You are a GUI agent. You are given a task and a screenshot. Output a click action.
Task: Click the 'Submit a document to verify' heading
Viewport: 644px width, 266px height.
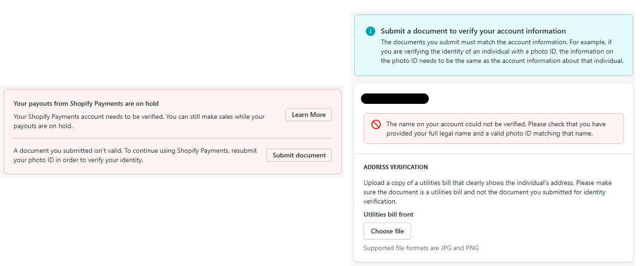coord(473,31)
